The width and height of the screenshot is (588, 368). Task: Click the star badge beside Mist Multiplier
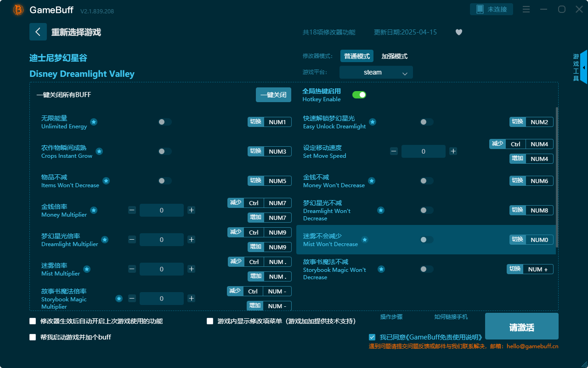tap(87, 269)
